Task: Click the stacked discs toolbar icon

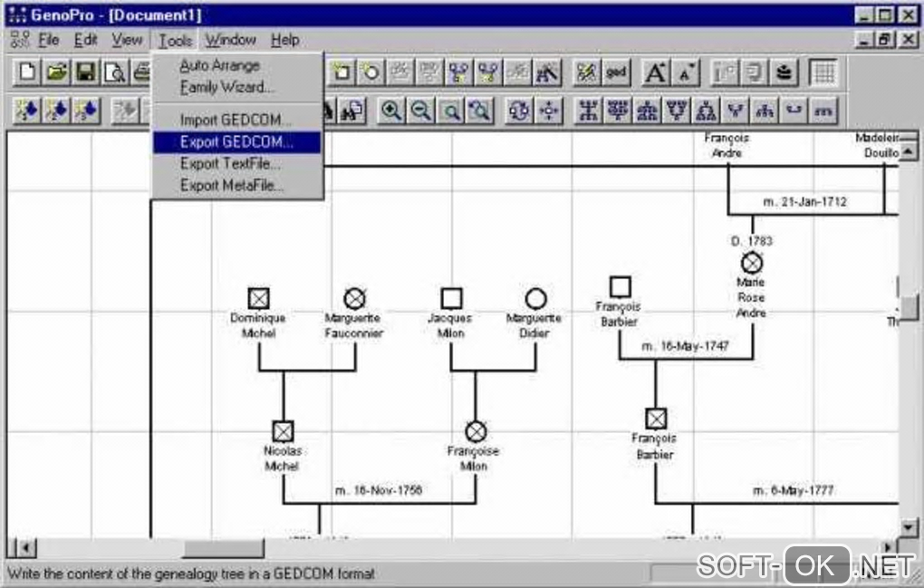Action: tap(784, 72)
